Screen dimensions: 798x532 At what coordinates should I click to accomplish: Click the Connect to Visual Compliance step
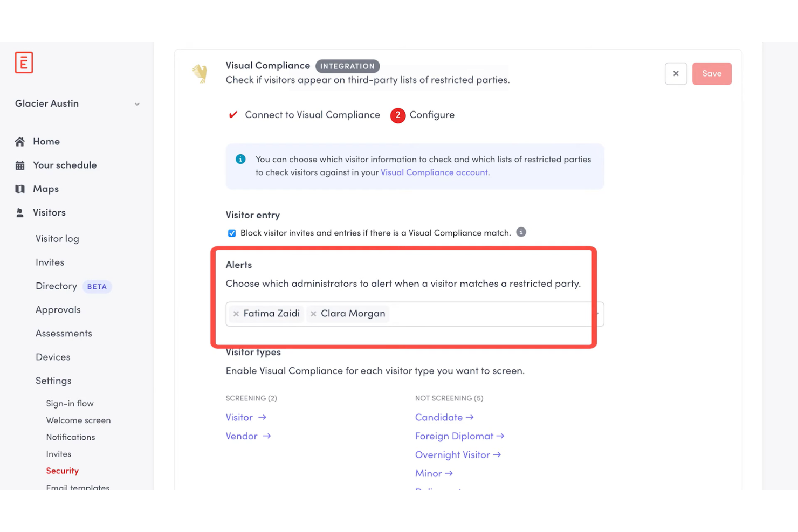pyautogui.click(x=312, y=115)
